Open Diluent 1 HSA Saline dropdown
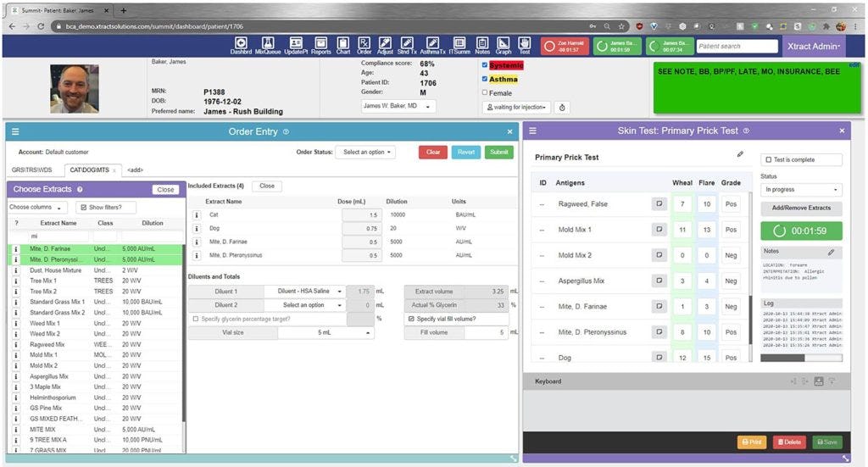 pyautogui.click(x=305, y=291)
